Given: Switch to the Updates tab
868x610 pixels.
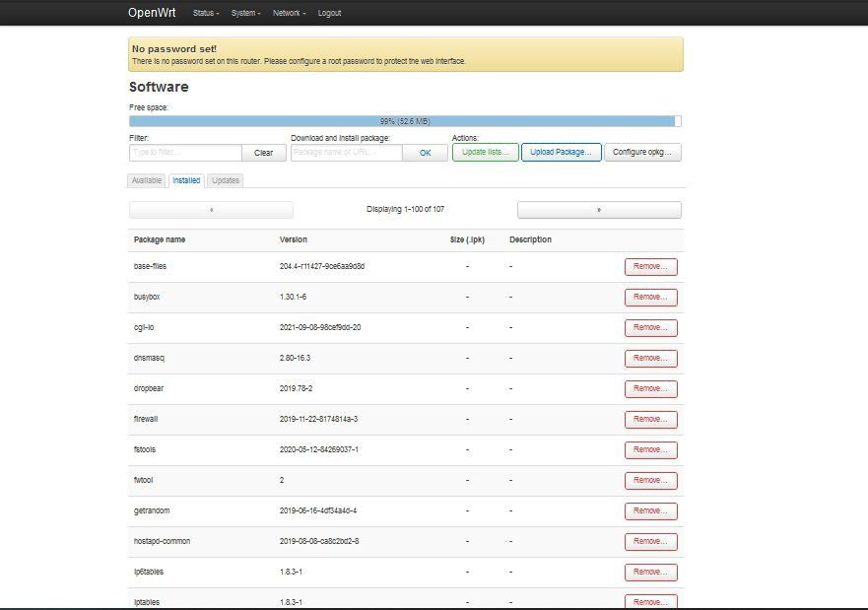Looking at the screenshot, I should [226, 180].
